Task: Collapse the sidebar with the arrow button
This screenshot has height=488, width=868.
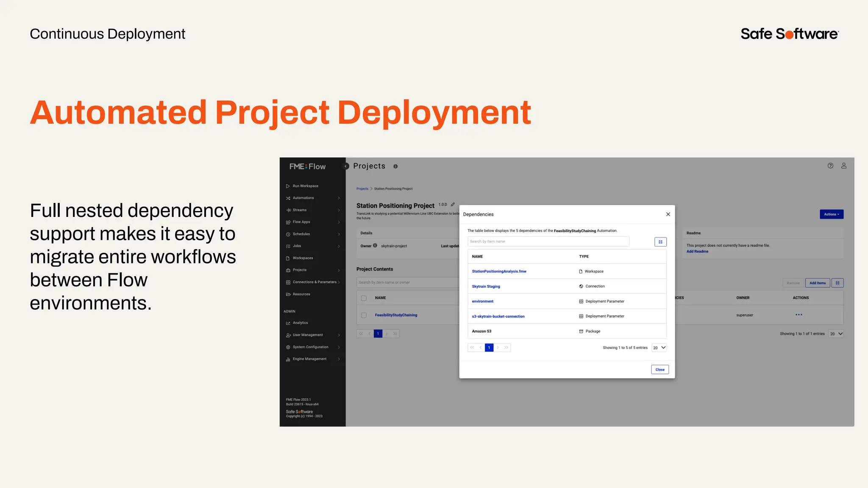Action: (x=346, y=166)
